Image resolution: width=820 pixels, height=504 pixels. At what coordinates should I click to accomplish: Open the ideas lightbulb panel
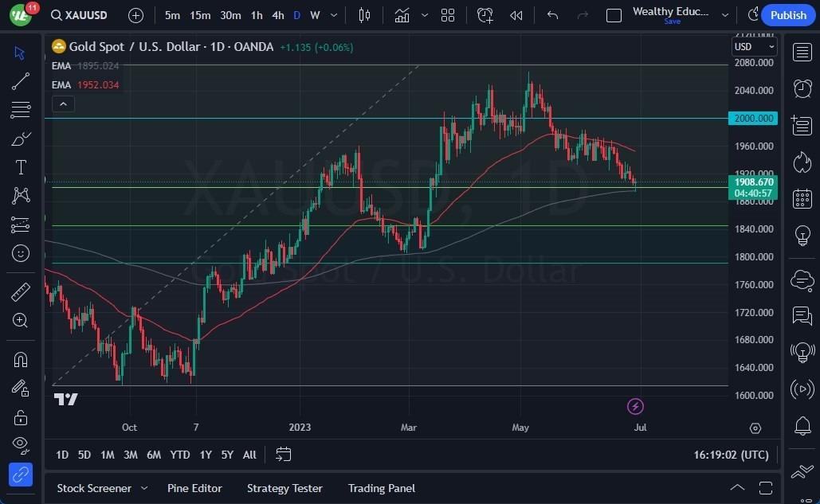point(802,236)
